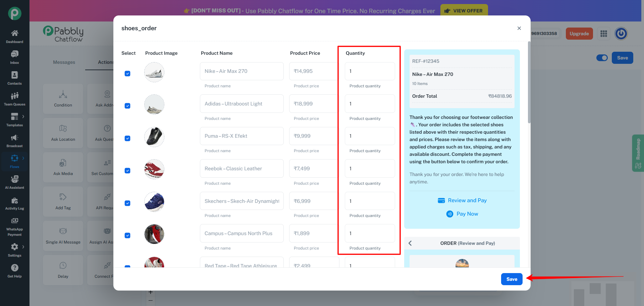
Task: Click the flow Save button behind dialog
Action: tap(623, 58)
